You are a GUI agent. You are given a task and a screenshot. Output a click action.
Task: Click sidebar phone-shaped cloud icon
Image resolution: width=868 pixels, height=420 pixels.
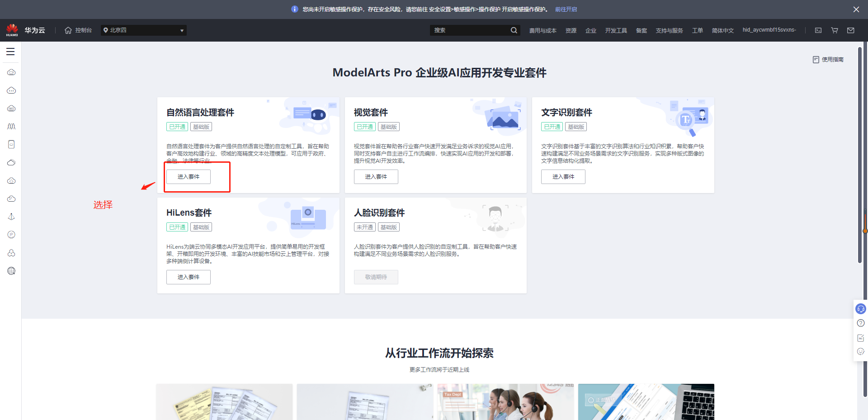click(x=11, y=144)
